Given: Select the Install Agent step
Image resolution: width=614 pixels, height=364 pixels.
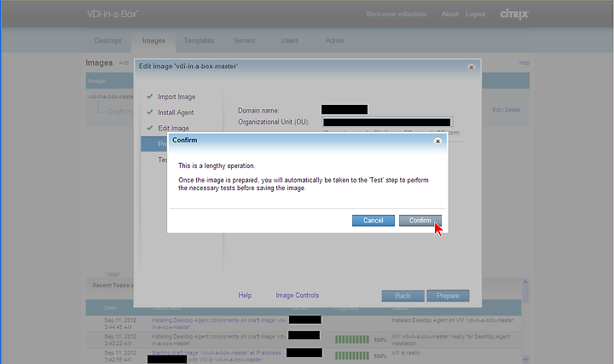Looking at the screenshot, I should [176, 113].
